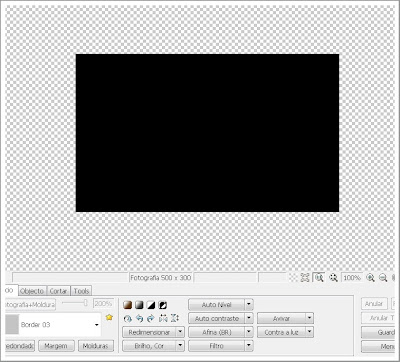
Task: Click the magnifier icon left of 100%
Action: (x=333, y=278)
